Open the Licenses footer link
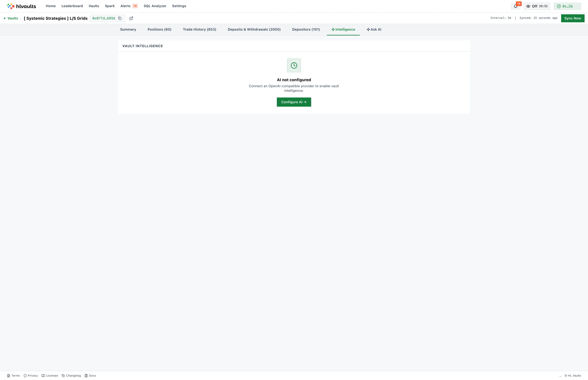588x380 pixels. click(x=50, y=376)
